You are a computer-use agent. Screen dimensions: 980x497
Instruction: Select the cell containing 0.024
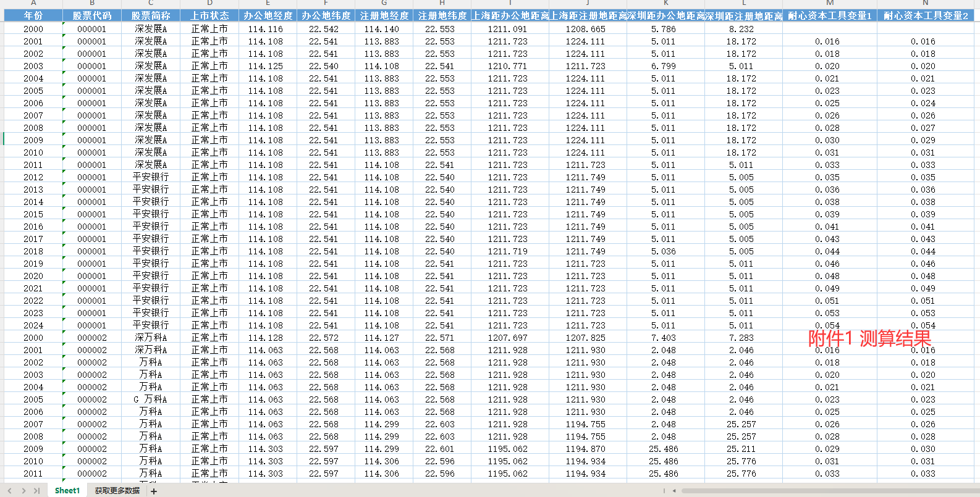point(926,103)
